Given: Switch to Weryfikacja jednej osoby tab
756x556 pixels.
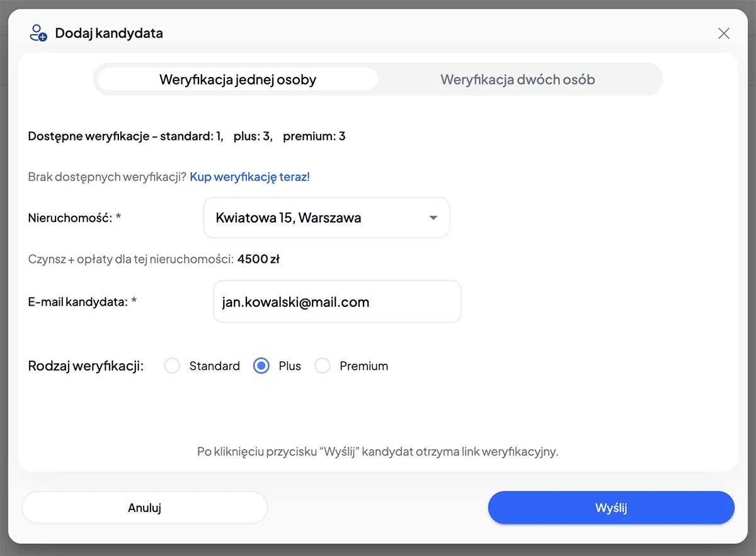Looking at the screenshot, I should (238, 79).
